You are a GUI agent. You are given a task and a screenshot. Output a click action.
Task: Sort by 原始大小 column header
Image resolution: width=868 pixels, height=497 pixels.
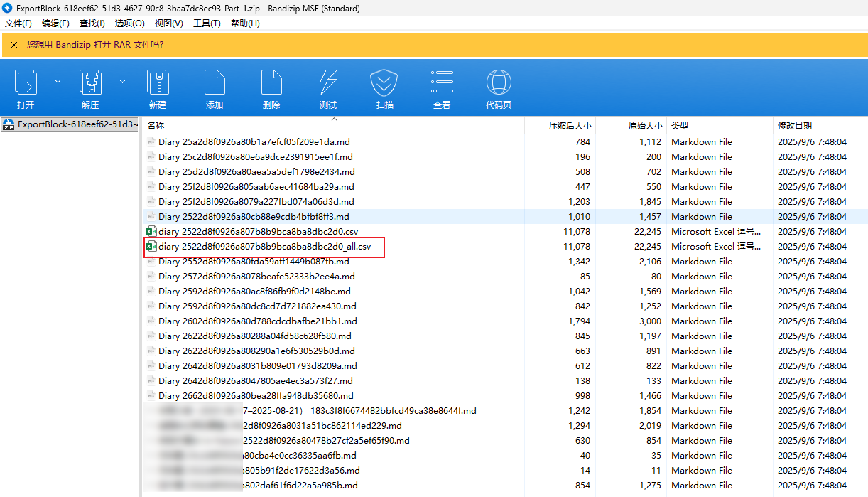click(x=645, y=125)
